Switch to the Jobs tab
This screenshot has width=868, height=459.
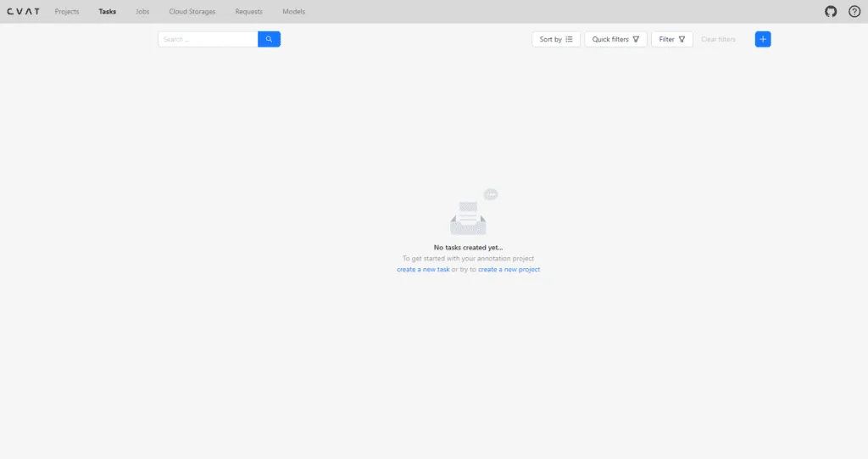click(142, 12)
